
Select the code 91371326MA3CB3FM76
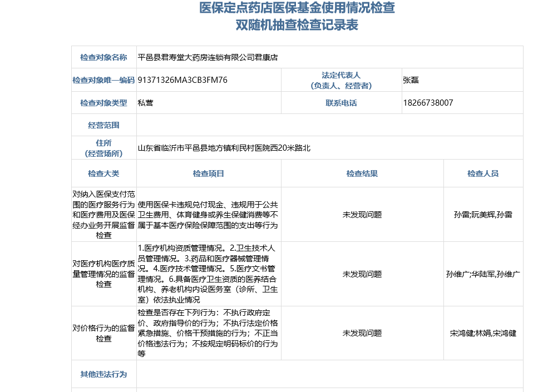(182, 80)
